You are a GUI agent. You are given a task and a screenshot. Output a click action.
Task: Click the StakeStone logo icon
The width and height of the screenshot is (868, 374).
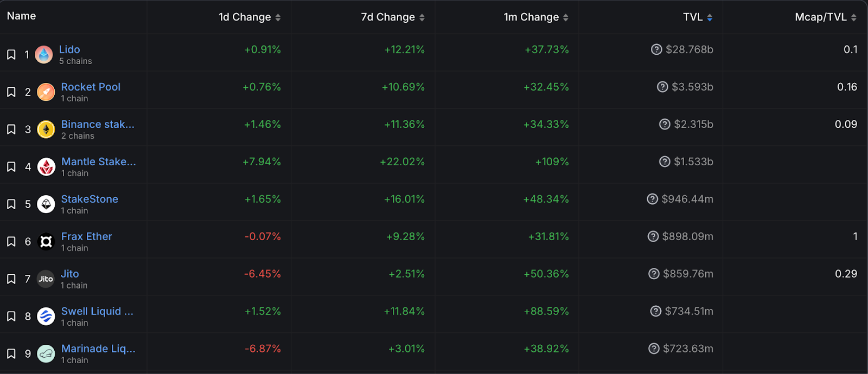[x=46, y=204]
